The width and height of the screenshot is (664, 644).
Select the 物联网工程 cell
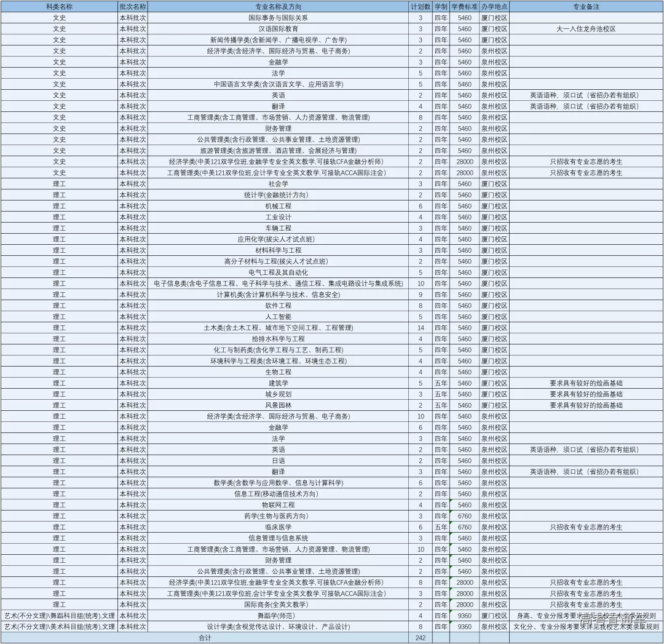coord(279,505)
